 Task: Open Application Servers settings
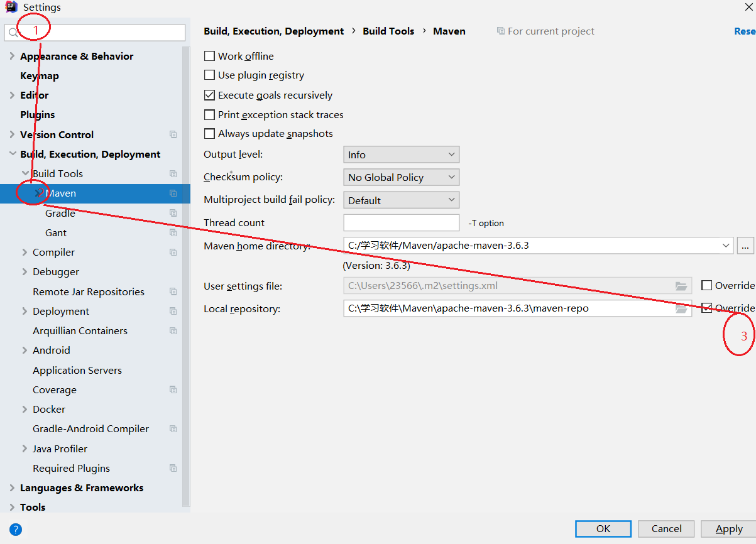(77, 370)
